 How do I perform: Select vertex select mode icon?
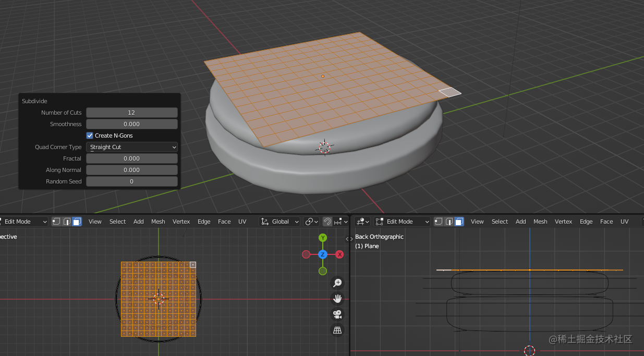tap(55, 222)
